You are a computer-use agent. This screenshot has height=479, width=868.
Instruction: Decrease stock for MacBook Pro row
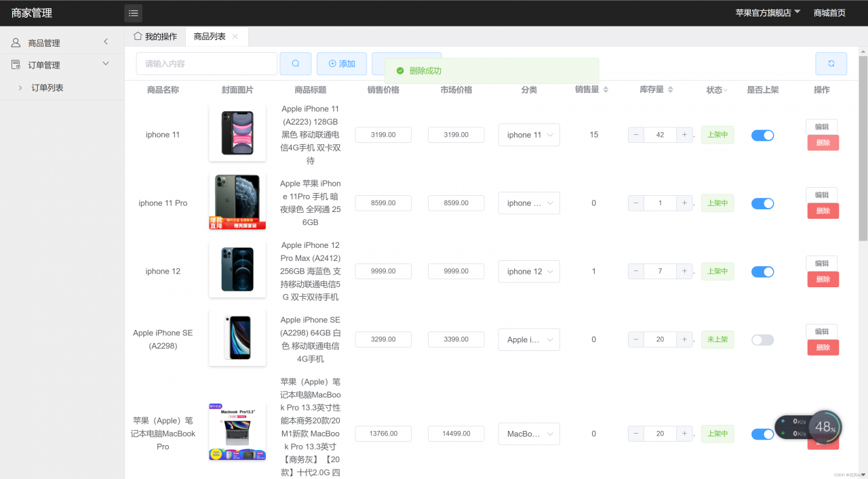[636, 434]
